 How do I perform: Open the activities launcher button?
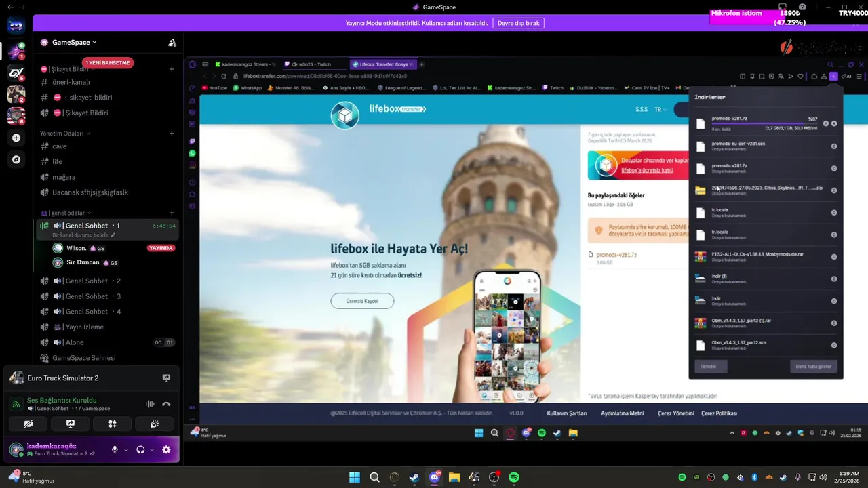click(x=112, y=424)
